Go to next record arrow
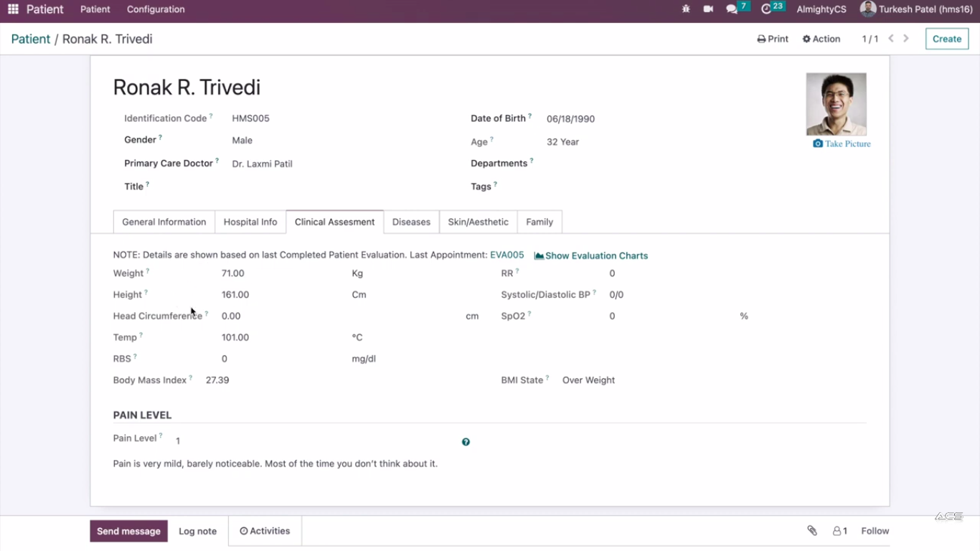Image resolution: width=980 pixels, height=551 pixels. (906, 39)
